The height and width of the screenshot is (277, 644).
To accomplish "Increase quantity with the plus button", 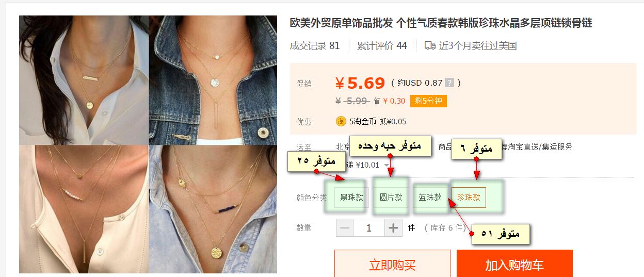I will (393, 227).
